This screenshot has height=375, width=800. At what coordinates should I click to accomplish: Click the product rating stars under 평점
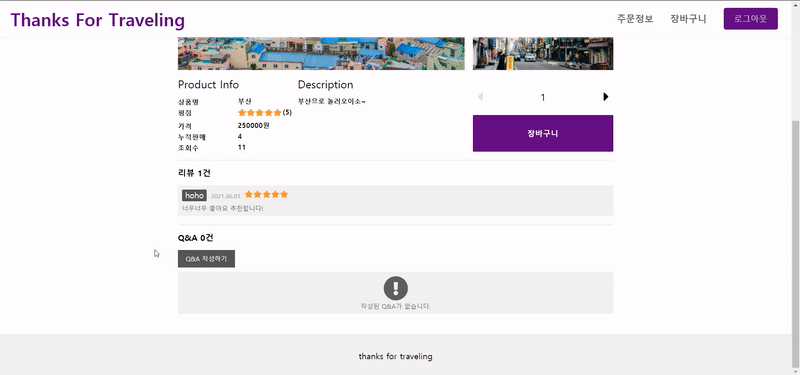point(260,113)
